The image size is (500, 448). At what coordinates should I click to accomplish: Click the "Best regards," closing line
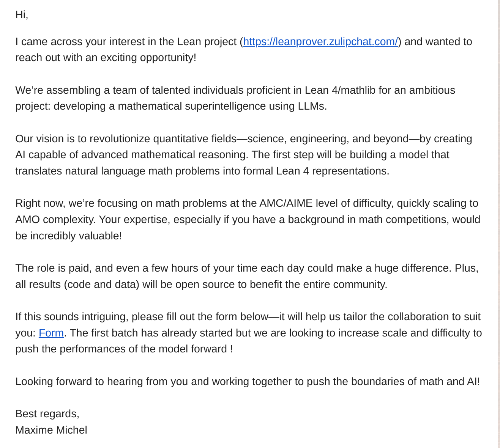point(47,413)
